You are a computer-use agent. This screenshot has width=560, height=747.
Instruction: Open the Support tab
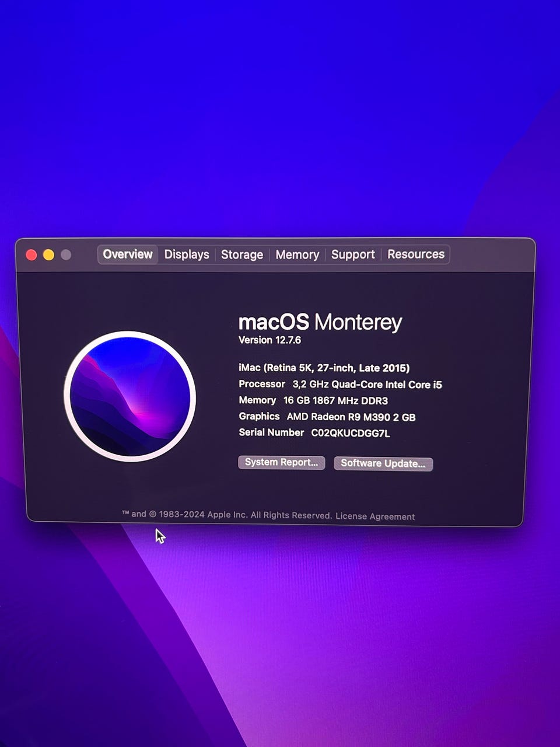point(353,254)
